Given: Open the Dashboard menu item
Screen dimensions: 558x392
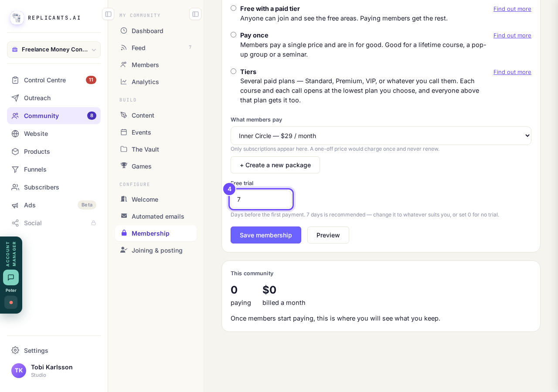Looking at the screenshot, I should click(156, 31).
